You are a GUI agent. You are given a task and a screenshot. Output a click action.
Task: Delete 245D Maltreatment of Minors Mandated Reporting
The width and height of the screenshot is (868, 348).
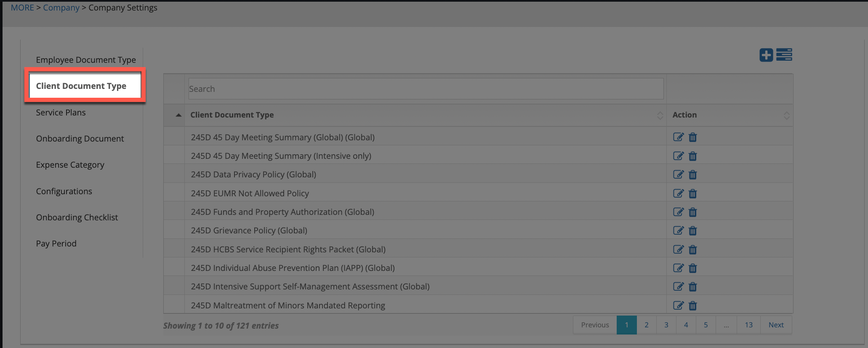[x=693, y=305]
